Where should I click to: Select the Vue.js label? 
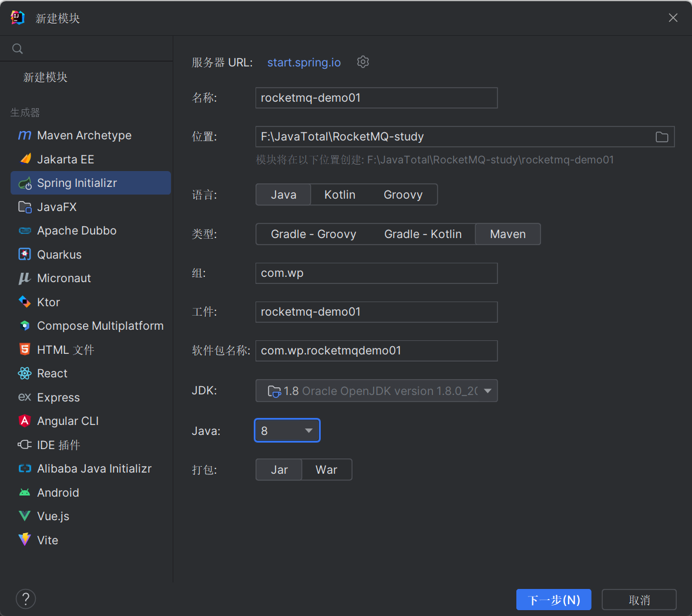53,515
